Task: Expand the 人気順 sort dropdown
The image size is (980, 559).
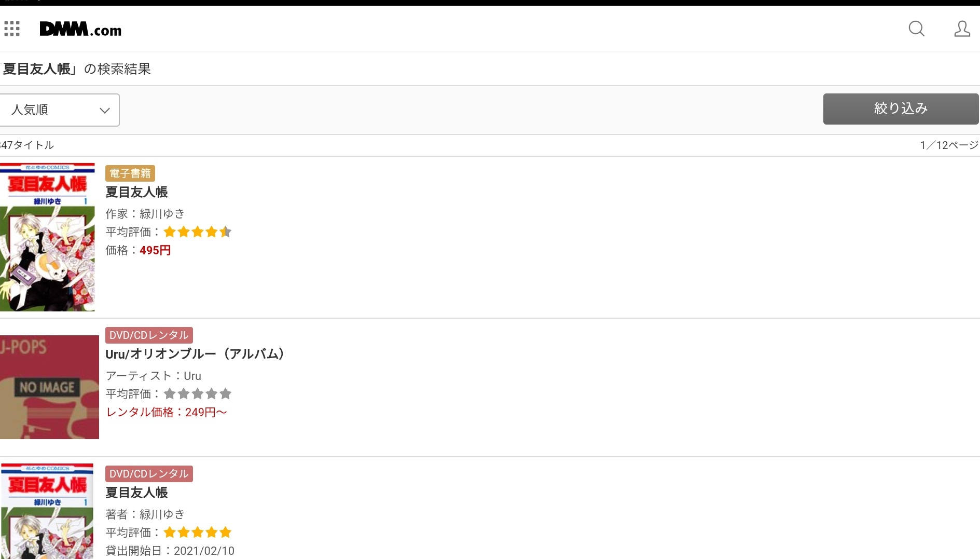Action: tap(60, 110)
